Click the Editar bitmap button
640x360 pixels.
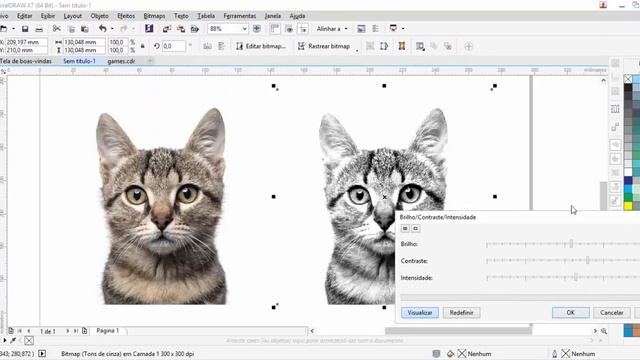point(261,46)
